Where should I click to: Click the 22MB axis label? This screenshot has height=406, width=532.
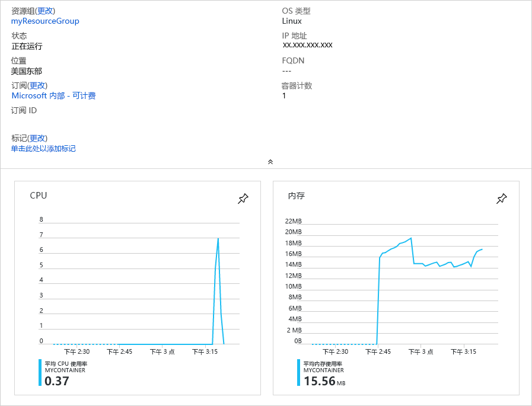click(293, 221)
